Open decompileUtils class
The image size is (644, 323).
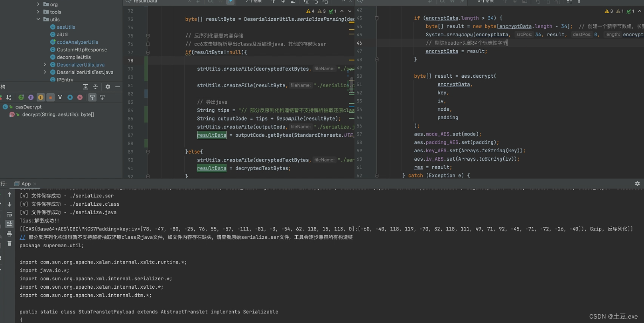click(74, 57)
